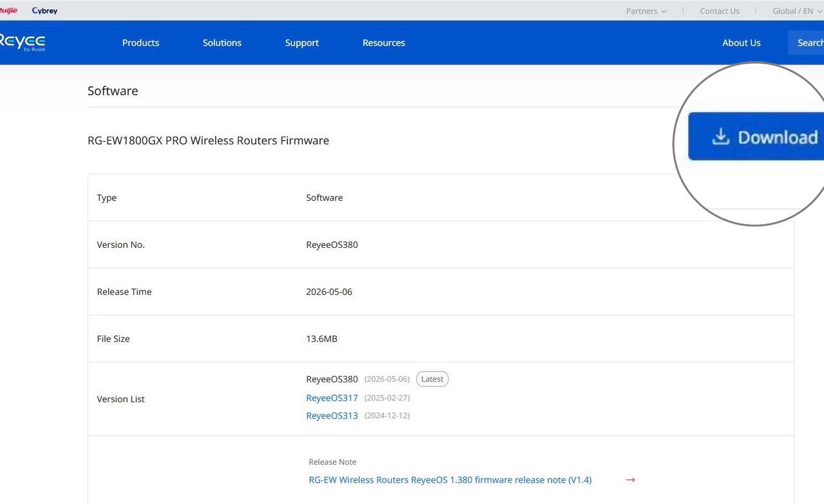Select ReyeeOS380 in the version list

pyautogui.click(x=332, y=379)
